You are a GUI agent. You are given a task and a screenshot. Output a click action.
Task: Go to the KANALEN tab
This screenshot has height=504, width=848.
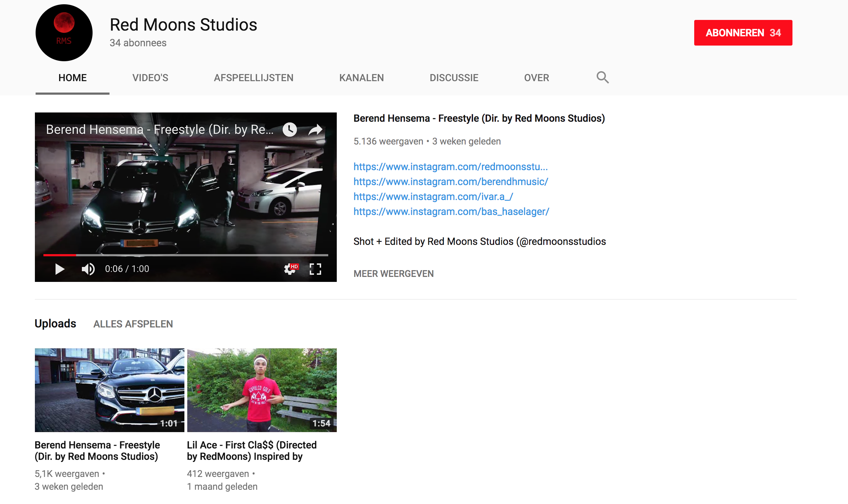(361, 78)
